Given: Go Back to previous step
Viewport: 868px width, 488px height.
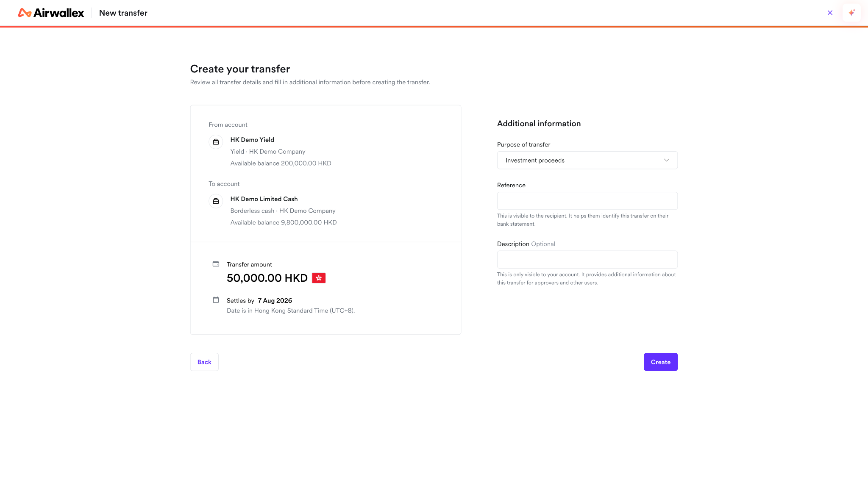Looking at the screenshot, I should click(204, 362).
